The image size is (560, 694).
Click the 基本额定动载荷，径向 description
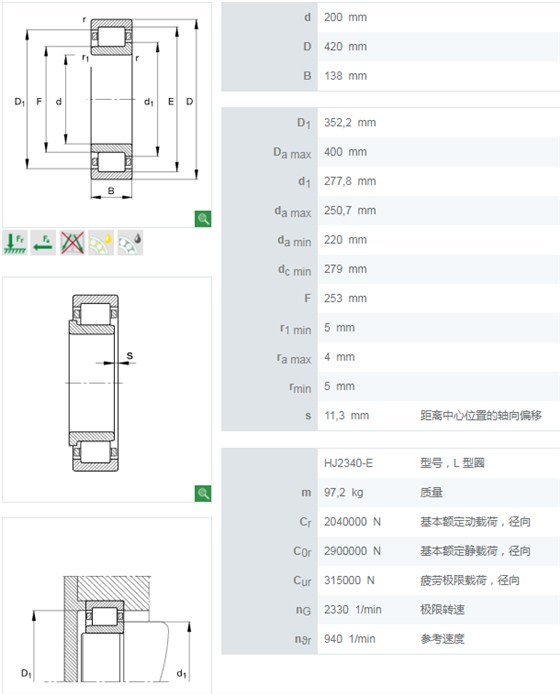pos(475,522)
